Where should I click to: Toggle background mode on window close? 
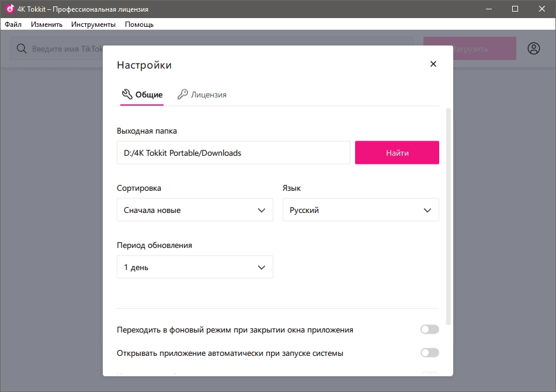(429, 330)
